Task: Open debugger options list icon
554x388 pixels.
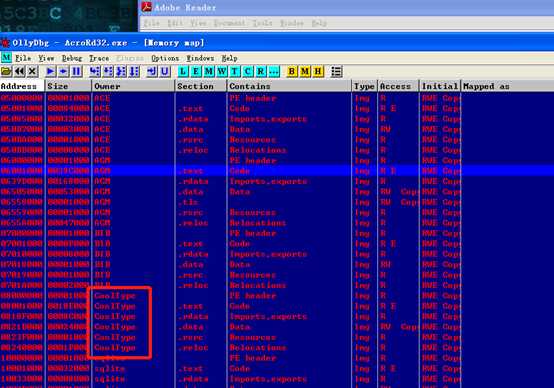Action: [336, 72]
